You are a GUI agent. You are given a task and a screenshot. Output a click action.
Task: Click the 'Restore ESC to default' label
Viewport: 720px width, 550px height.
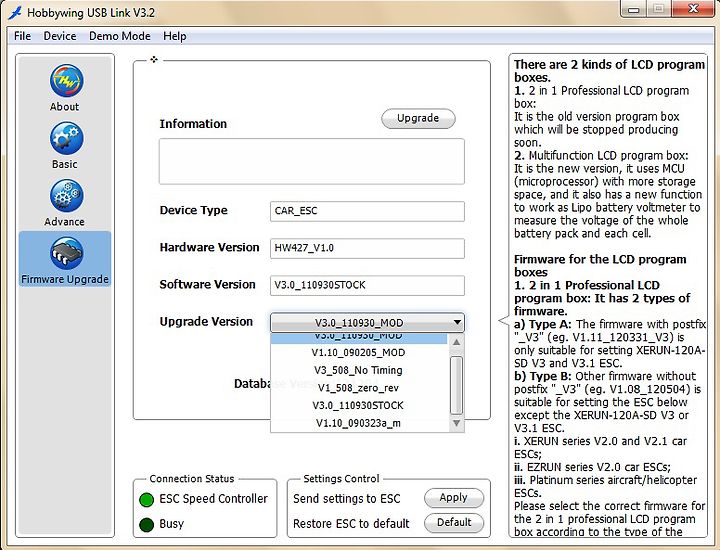[351, 523]
